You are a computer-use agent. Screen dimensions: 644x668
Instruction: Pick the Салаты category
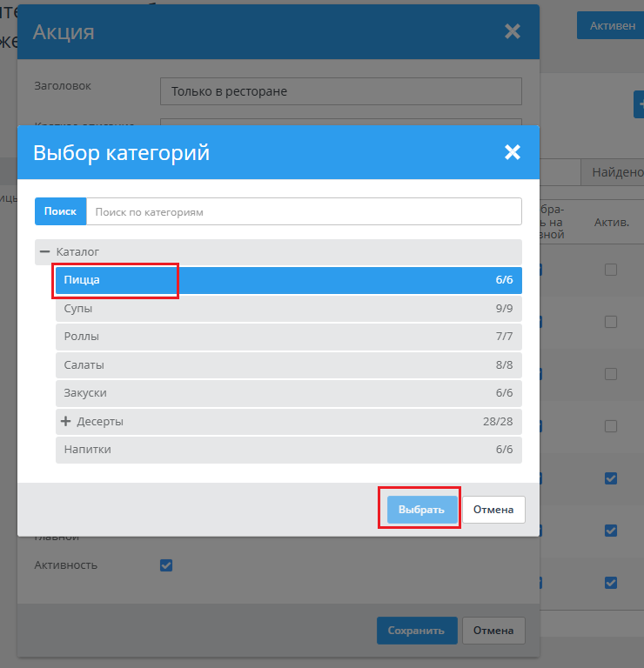(x=288, y=365)
